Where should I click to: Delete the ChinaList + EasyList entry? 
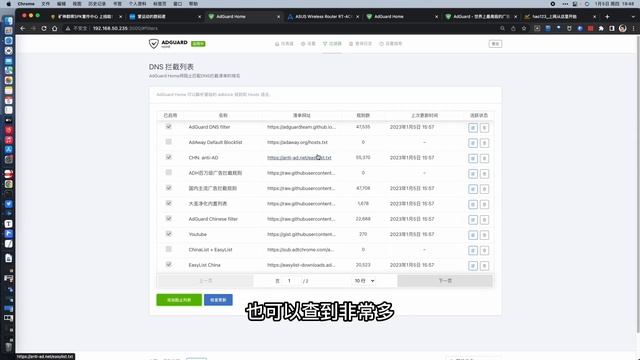484,250
